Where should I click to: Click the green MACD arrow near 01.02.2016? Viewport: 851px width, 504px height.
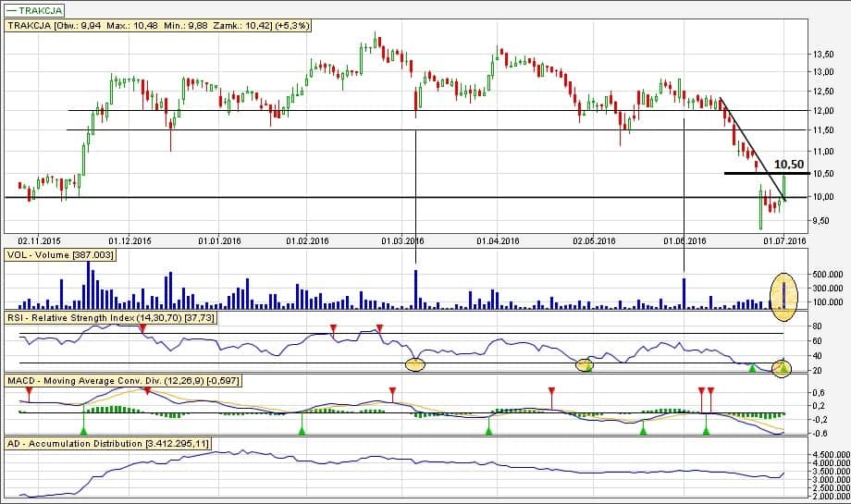coord(302,428)
